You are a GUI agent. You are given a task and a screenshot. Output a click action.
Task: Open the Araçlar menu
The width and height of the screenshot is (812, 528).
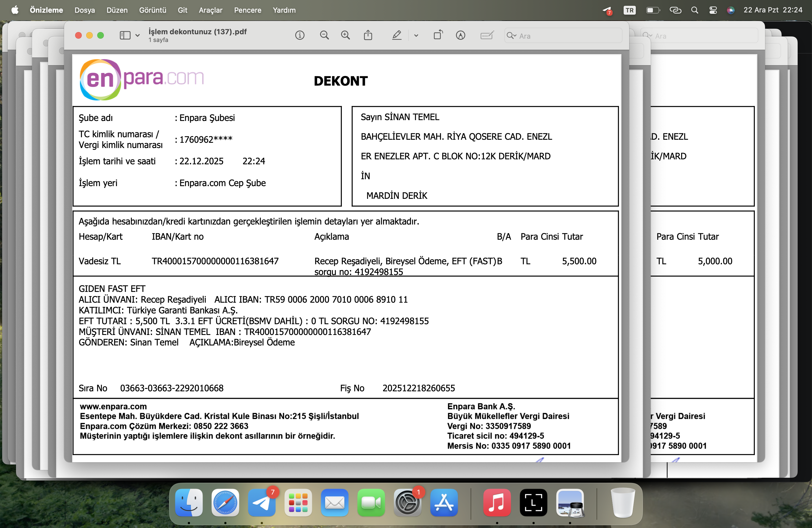pos(210,10)
